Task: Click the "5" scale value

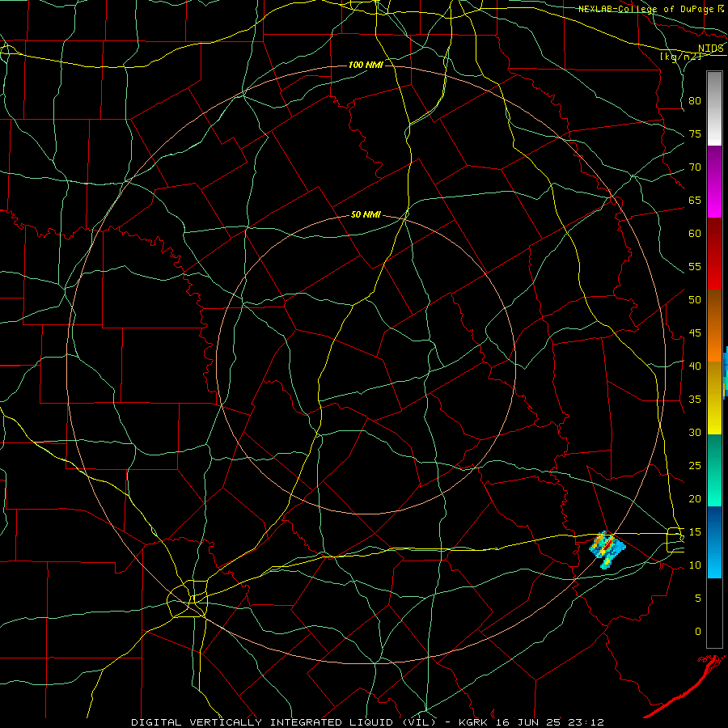Action: pos(698,599)
